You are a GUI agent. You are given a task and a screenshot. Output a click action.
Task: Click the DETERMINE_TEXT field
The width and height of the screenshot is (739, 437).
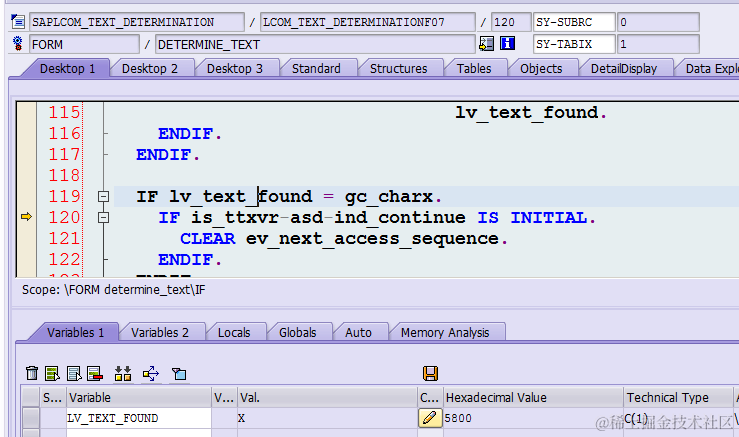click(x=315, y=44)
